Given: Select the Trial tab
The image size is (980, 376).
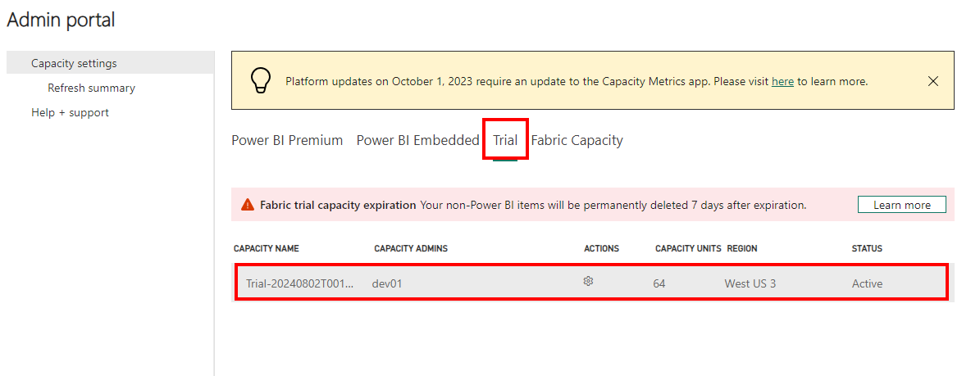Looking at the screenshot, I should point(505,140).
